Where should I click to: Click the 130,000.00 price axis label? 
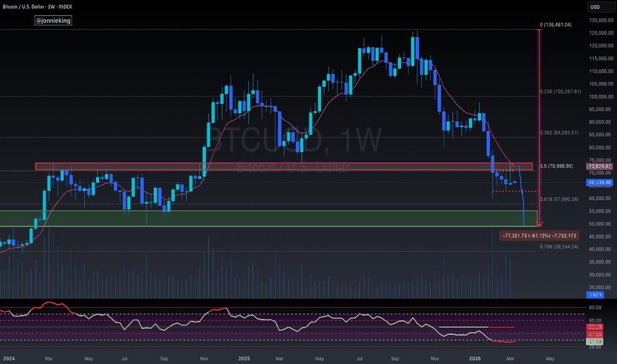pos(601,21)
